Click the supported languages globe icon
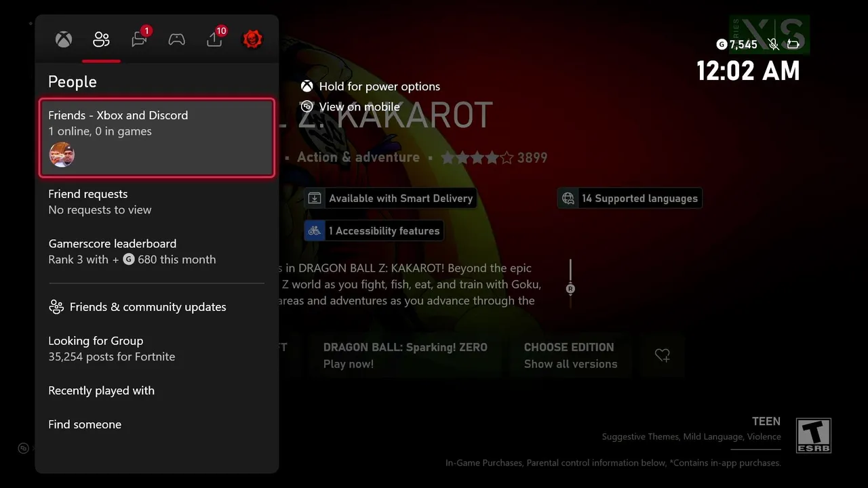868x488 pixels. click(568, 199)
